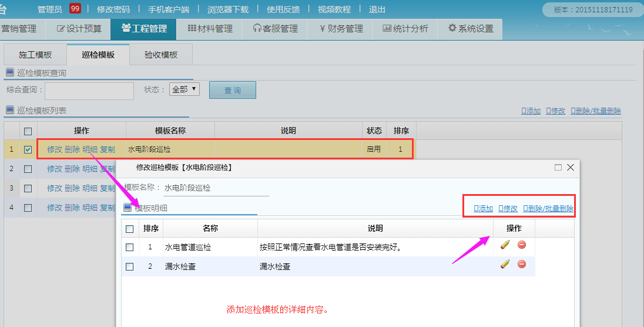The height and width of the screenshot is (327, 644).
Task: Click pencil edit icon for 漏水检查 row
Action: (505, 265)
